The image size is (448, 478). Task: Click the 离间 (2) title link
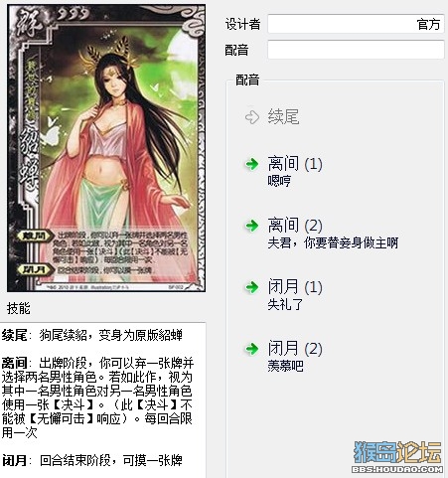295,226
